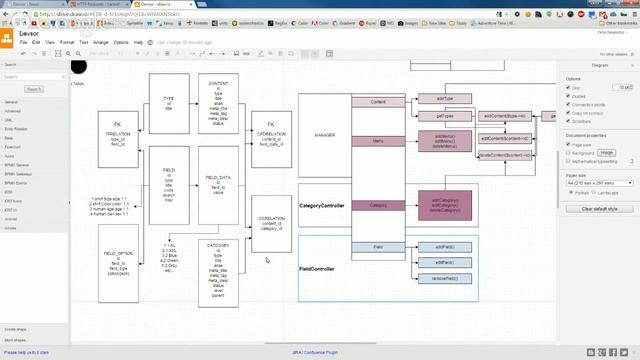Uncheck Copy on connect
This screenshot has height=360, width=640.
(568, 113)
